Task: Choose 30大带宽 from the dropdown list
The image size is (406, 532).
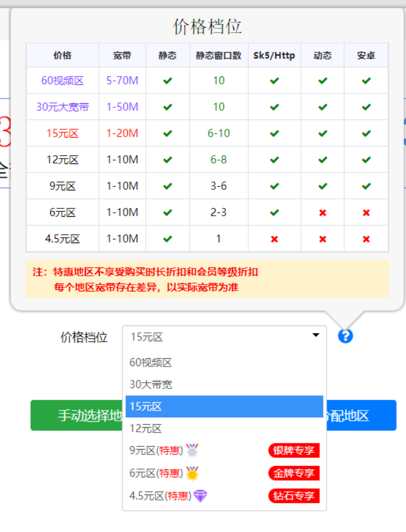Action: (x=151, y=385)
